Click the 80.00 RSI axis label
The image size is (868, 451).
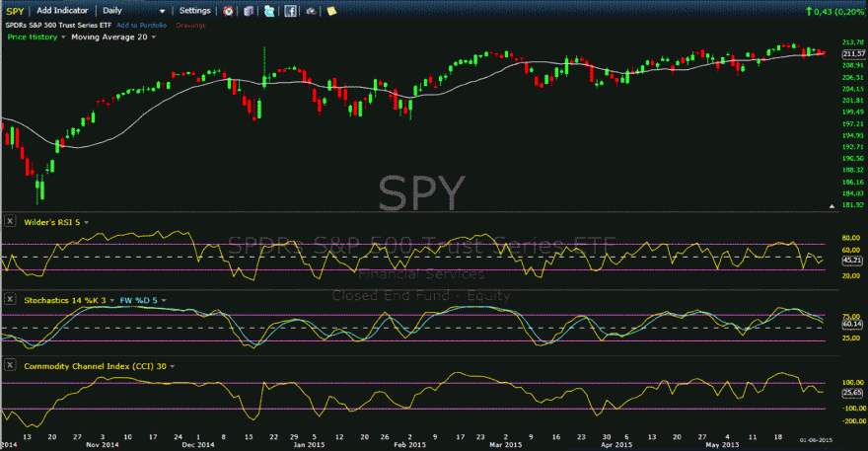click(x=851, y=238)
